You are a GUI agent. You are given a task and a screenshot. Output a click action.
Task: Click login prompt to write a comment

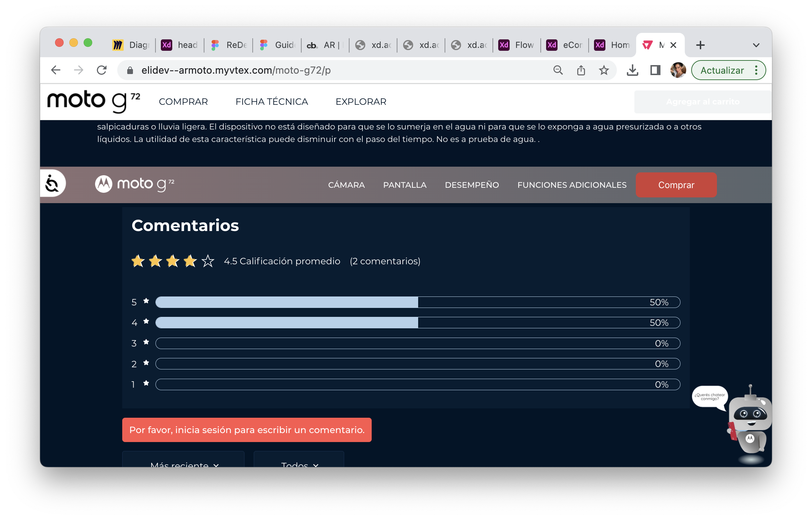pyautogui.click(x=247, y=430)
